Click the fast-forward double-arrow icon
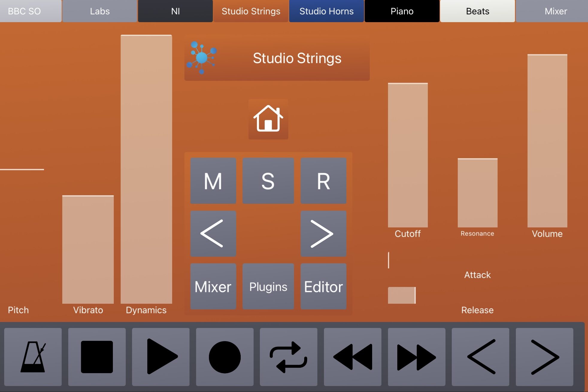 coord(416,357)
